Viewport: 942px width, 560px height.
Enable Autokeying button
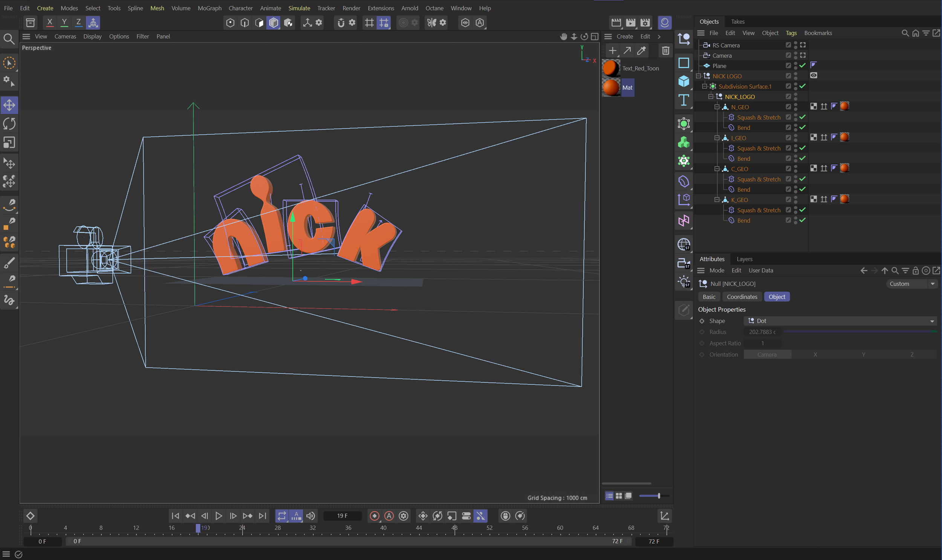coord(389,516)
